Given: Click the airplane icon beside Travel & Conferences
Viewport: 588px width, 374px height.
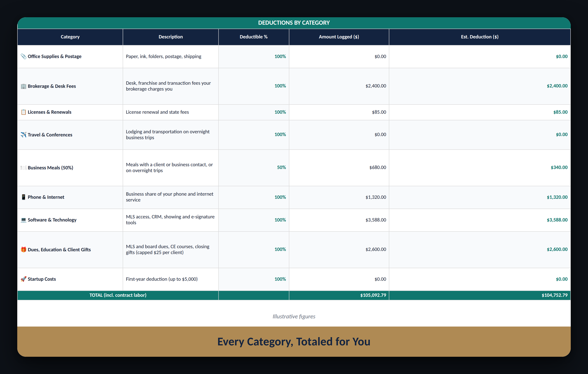Looking at the screenshot, I should click(x=23, y=135).
